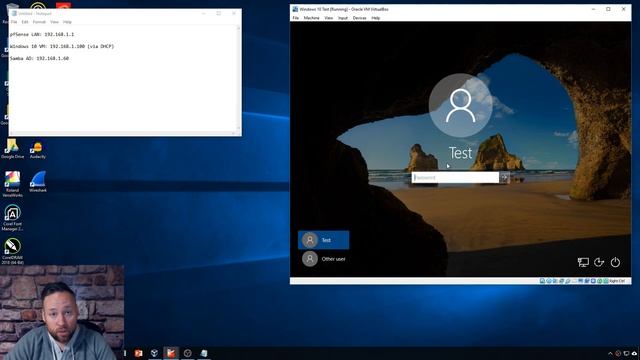
Task: Submit password with the arrow button
Action: (504, 178)
